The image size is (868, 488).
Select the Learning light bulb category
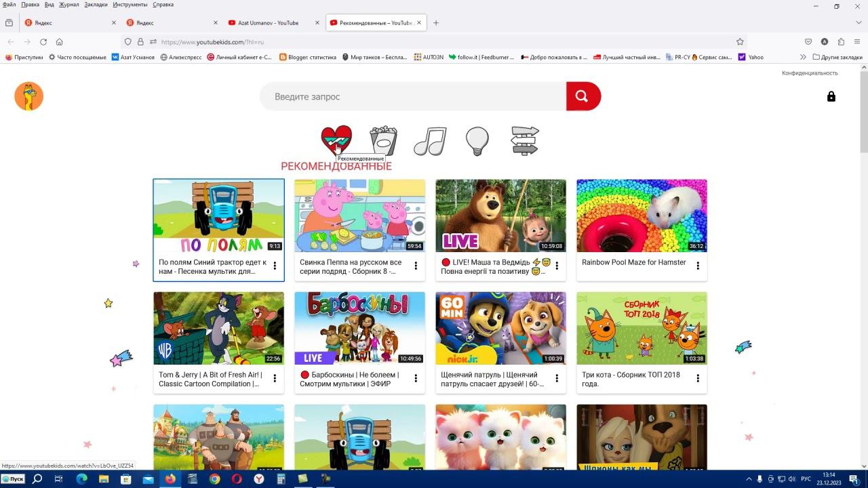tap(477, 141)
